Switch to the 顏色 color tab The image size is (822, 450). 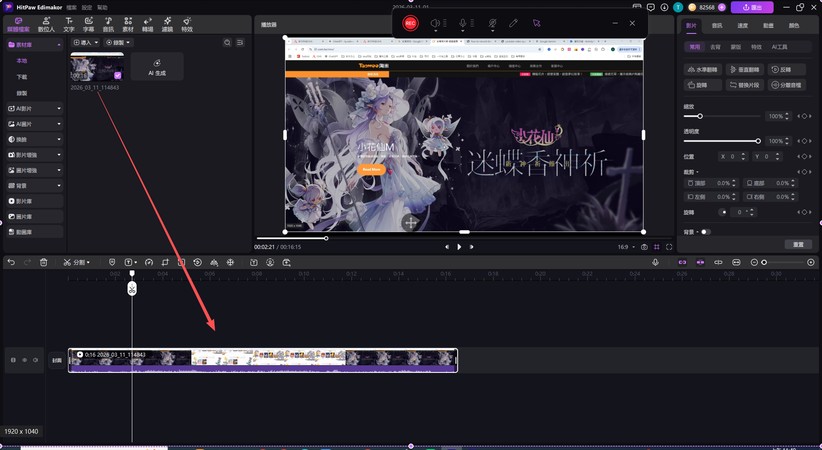pos(794,25)
